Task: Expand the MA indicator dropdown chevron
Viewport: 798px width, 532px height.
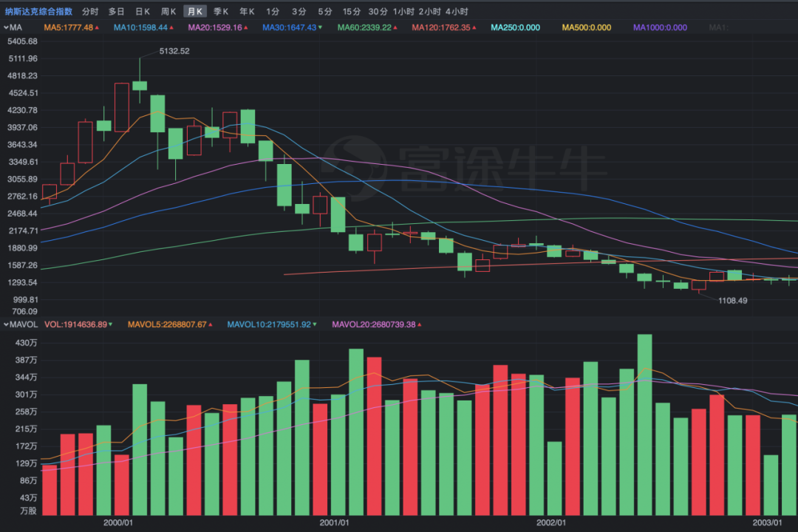Action: pyautogui.click(x=7, y=27)
